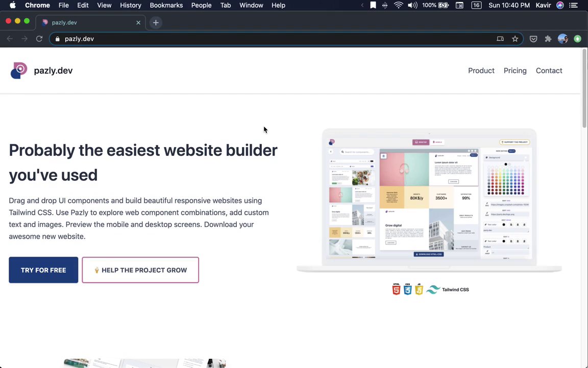This screenshot has width=588, height=368.
Task: Click the bookmark-shaped menu bar icon
Action: point(373,5)
